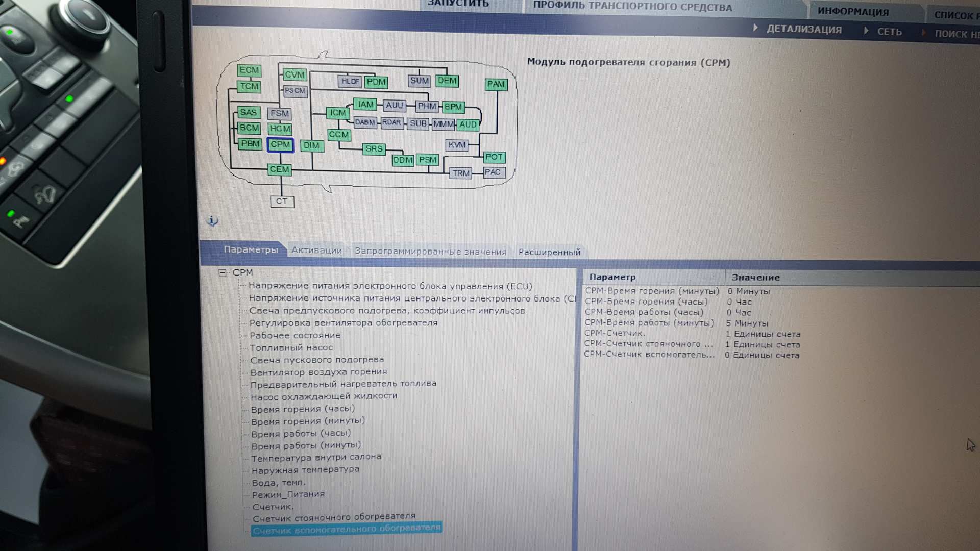Click the ICM module box

coord(337,113)
